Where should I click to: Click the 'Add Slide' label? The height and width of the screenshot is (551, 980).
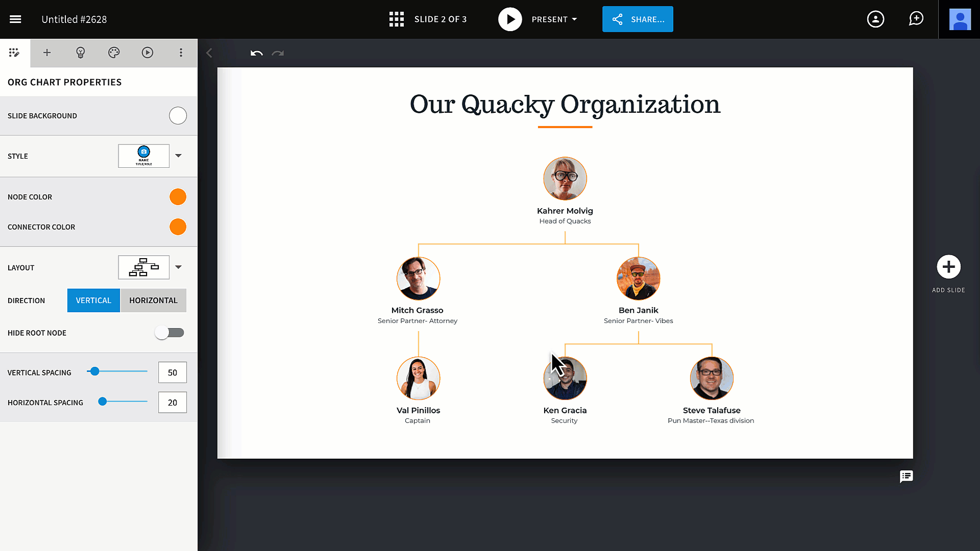tap(948, 290)
